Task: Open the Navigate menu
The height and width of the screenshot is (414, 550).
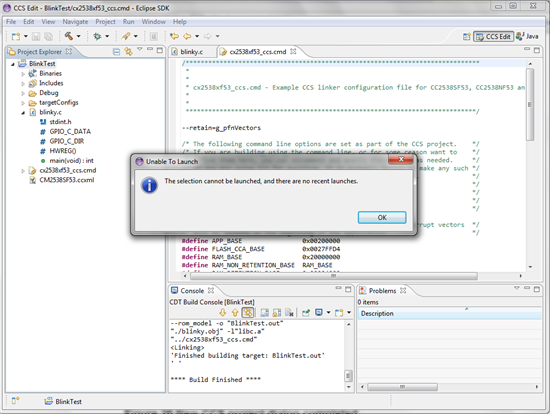Action: [x=75, y=22]
